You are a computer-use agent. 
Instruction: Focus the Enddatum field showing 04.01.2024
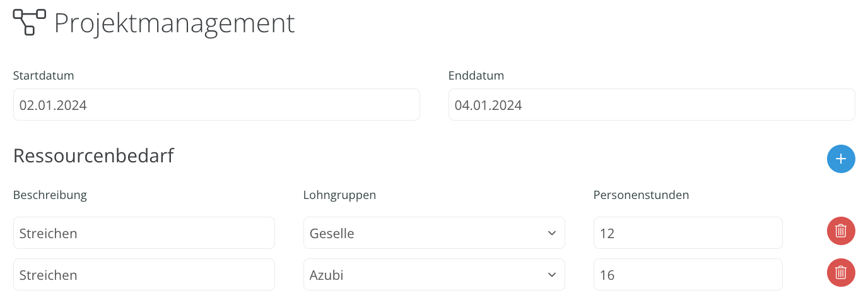[x=652, y=104]
